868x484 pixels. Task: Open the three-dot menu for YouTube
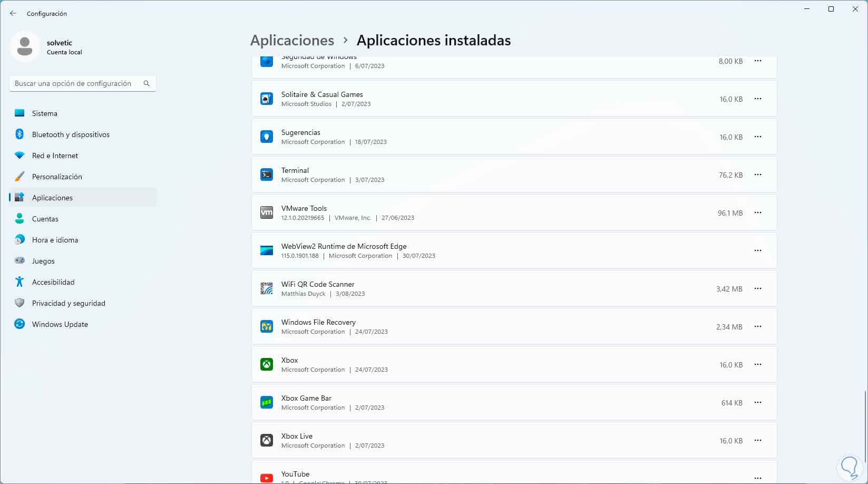[x=758, y=478]
